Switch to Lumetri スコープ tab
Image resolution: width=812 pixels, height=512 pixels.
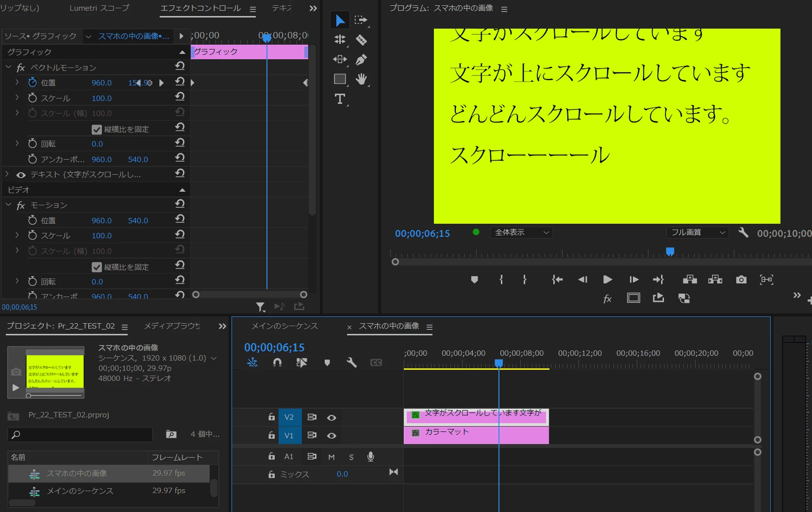99,8
